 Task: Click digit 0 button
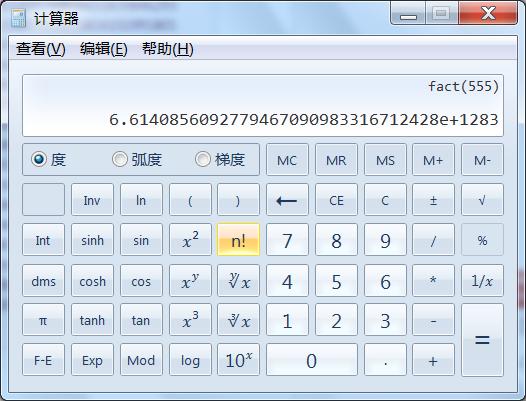312,360
